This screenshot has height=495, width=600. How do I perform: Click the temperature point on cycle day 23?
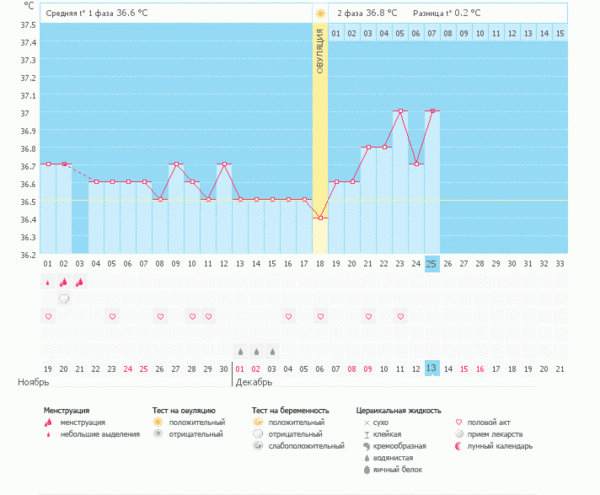click(400, 111)
